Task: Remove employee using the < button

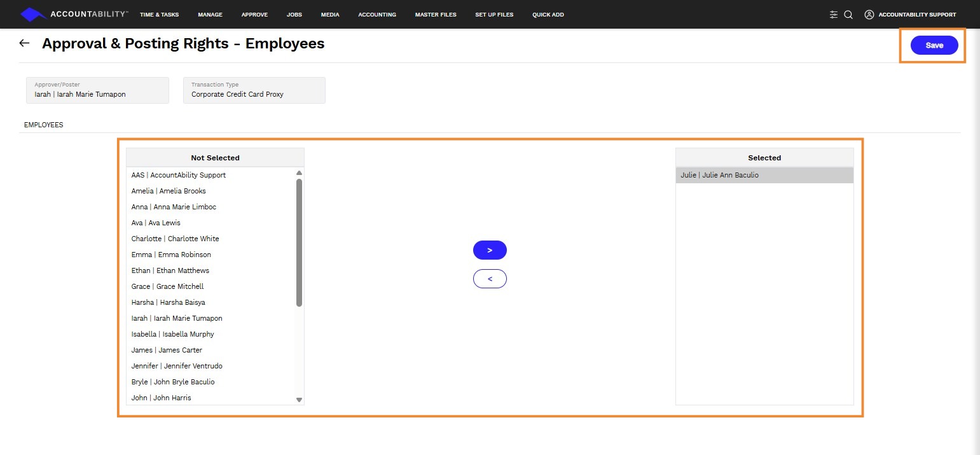Action: pyautogui.click(x=490, y=279)
